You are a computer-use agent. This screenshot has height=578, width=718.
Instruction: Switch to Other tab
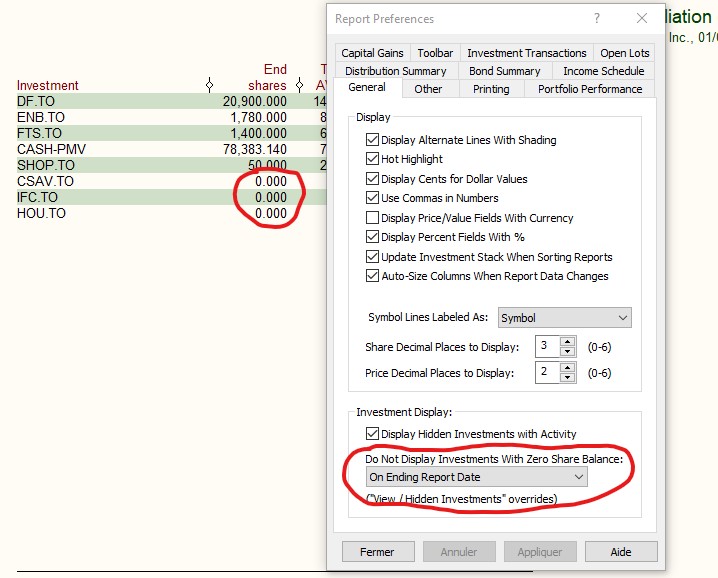[428, 89]
